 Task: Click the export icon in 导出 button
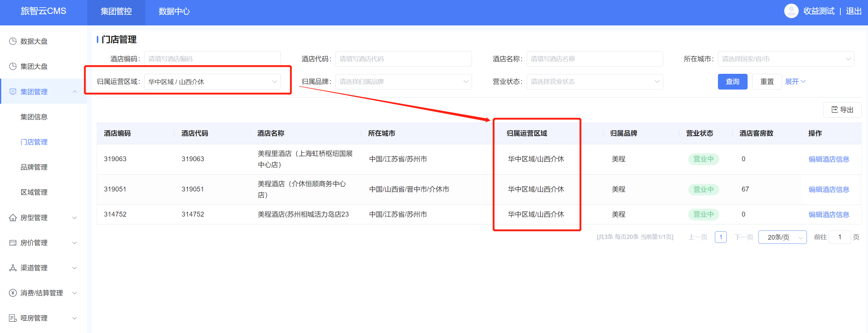(x=834, y=109)
